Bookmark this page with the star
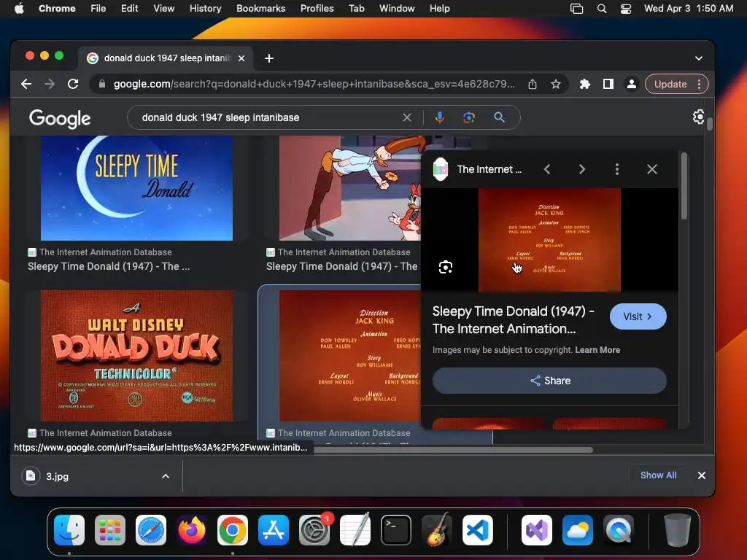This screenshot has width=747, height=560. point(555,85)
